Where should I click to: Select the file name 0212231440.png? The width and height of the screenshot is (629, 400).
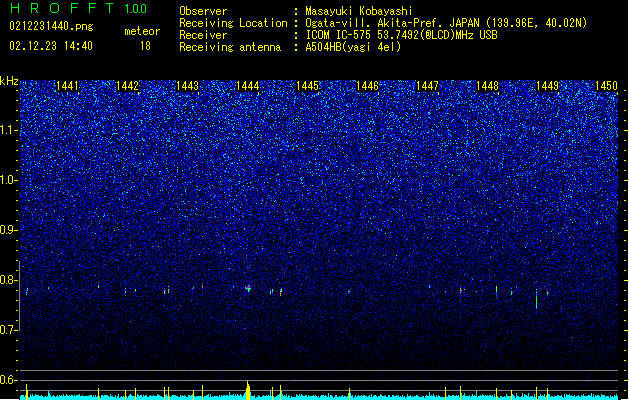pos(51,26)
